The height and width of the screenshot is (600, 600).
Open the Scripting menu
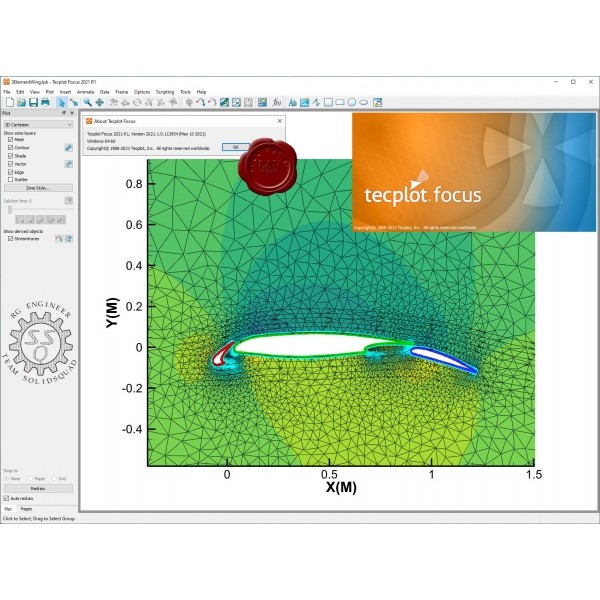point(165,92)
